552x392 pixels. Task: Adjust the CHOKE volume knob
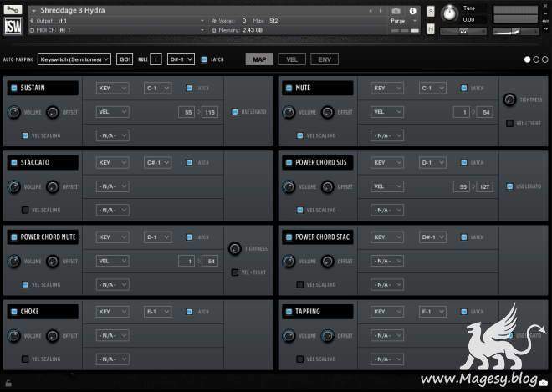tap(13, 336)
